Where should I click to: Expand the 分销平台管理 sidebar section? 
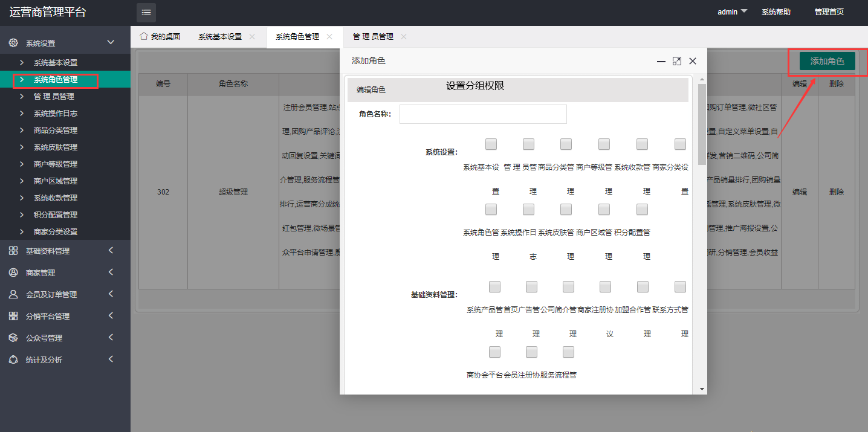click(111, 315)
